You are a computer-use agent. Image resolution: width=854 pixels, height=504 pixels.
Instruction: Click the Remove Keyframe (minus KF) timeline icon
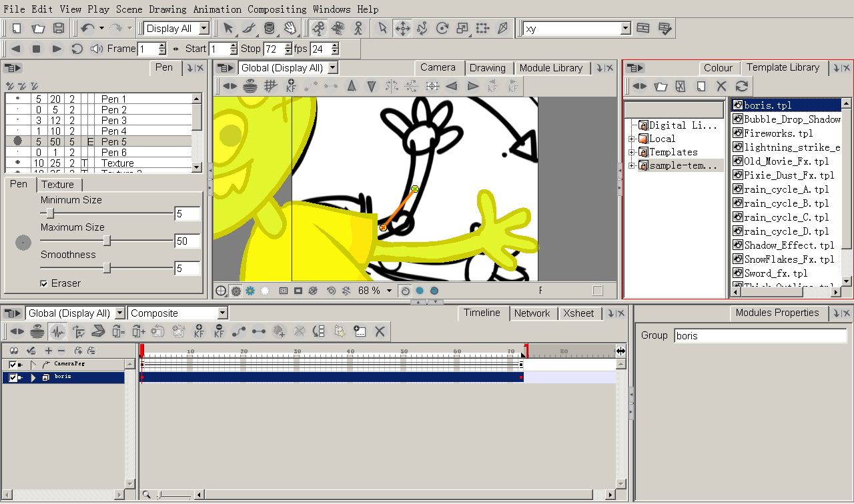pos(219,331)
